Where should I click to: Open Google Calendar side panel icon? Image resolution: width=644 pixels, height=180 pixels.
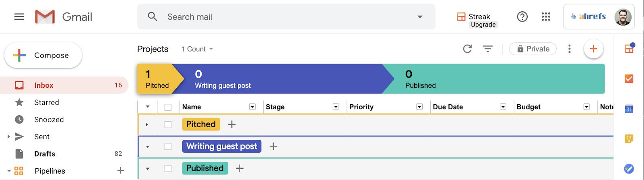coord(629,109)
